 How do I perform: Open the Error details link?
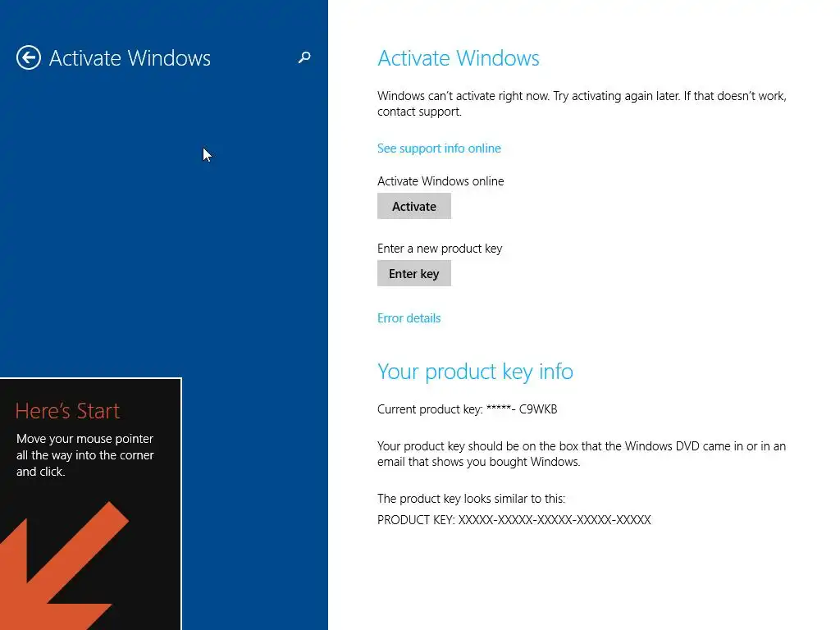click(x=409, y=318)
